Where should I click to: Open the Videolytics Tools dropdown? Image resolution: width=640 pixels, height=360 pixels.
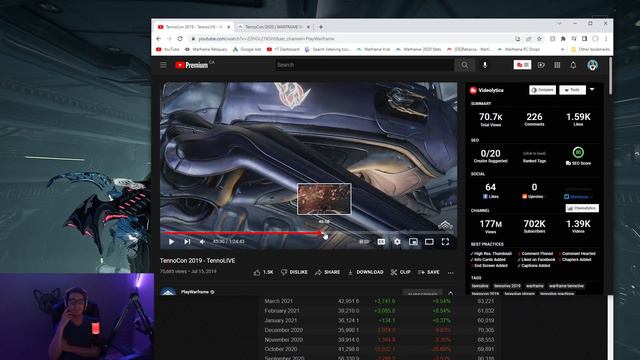(x=572, y=90)
